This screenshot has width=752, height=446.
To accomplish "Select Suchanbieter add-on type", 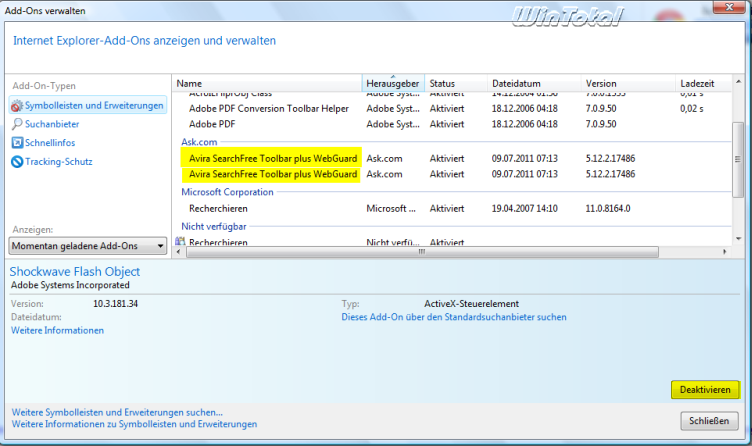I will pos(52,124).
